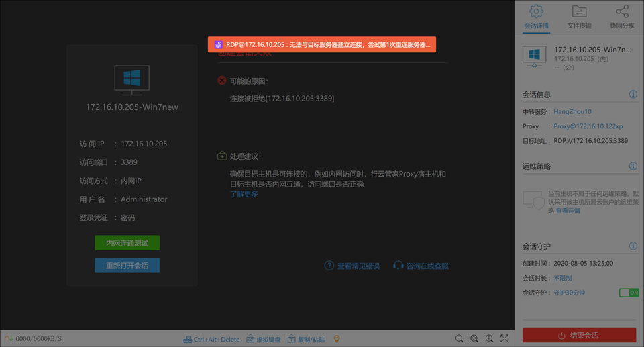This screenshot has height=347, width=644.
Task: Contact 咨询在线客服 online support
Action: [421, 266]
